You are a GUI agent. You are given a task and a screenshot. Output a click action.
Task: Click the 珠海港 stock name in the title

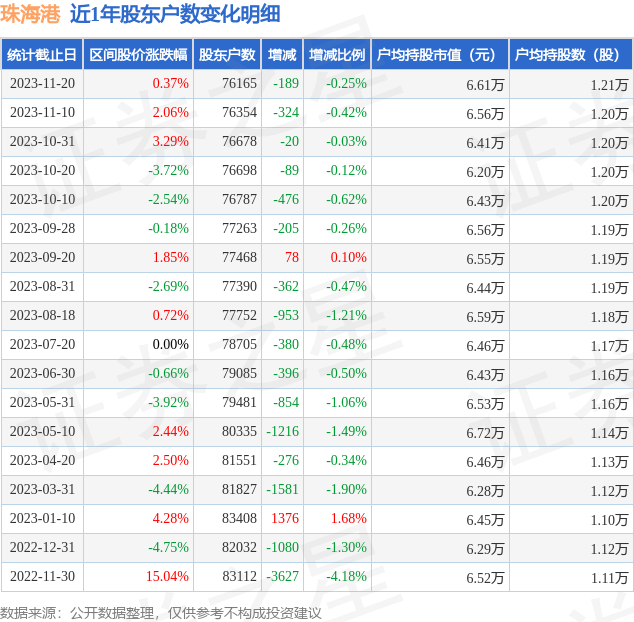pos(30,15)
